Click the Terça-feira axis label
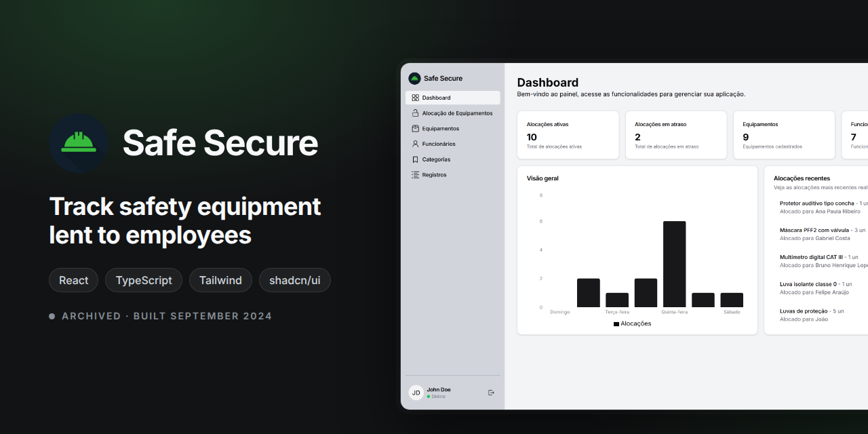Image resolution: width=868 pixels, height=434 pixels. tap(617, 312)
